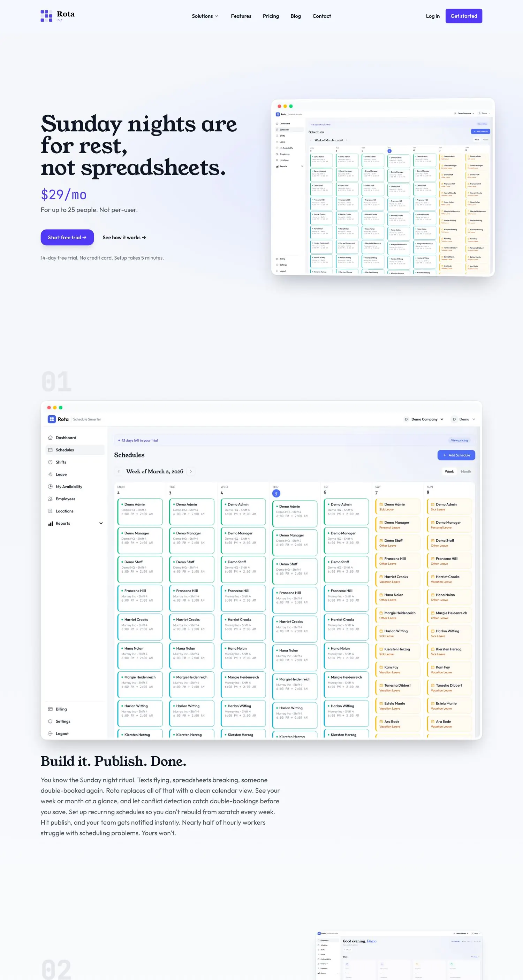The image size is (523, 980).
Task: Visit the Blog nav item
Action: (x=295, y=16)
